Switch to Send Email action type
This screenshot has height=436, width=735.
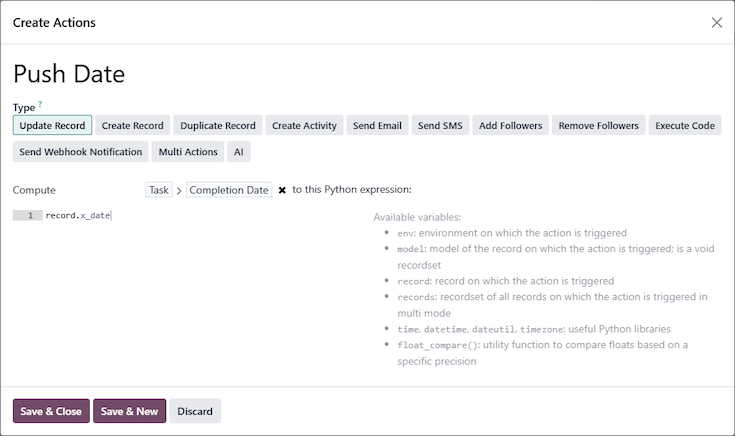coord(377,126)
